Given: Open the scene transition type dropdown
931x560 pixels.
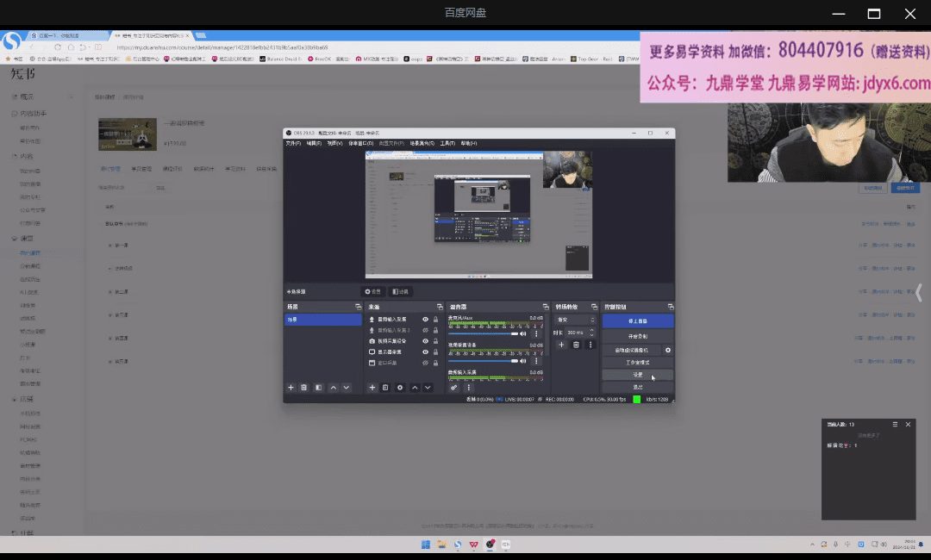Looking at the screenshot, I should pos(576,320).
